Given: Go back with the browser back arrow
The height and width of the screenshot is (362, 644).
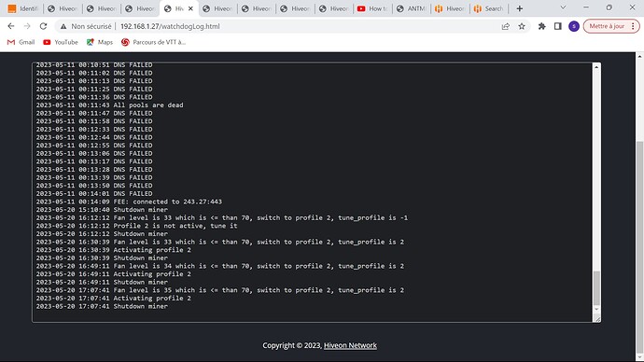Looking at the screenshot, I should point(11,26).
